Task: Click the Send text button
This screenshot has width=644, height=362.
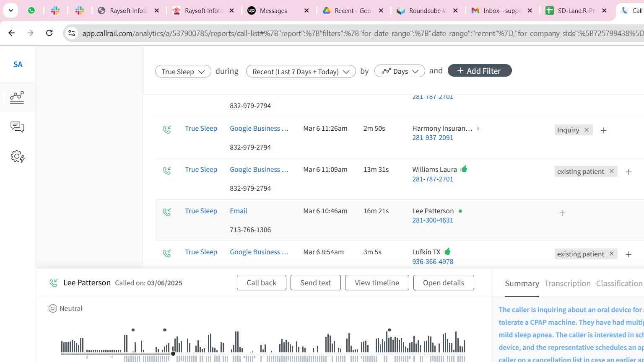Action: click(316, 283)
